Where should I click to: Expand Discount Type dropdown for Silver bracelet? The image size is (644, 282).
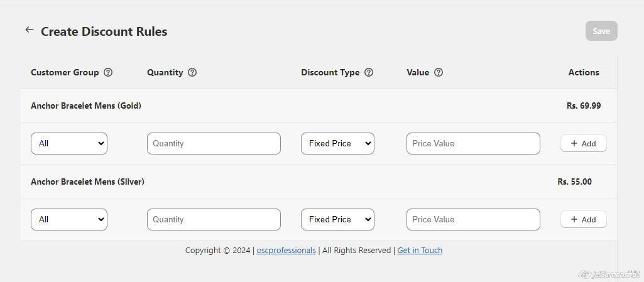click(337, 219)
